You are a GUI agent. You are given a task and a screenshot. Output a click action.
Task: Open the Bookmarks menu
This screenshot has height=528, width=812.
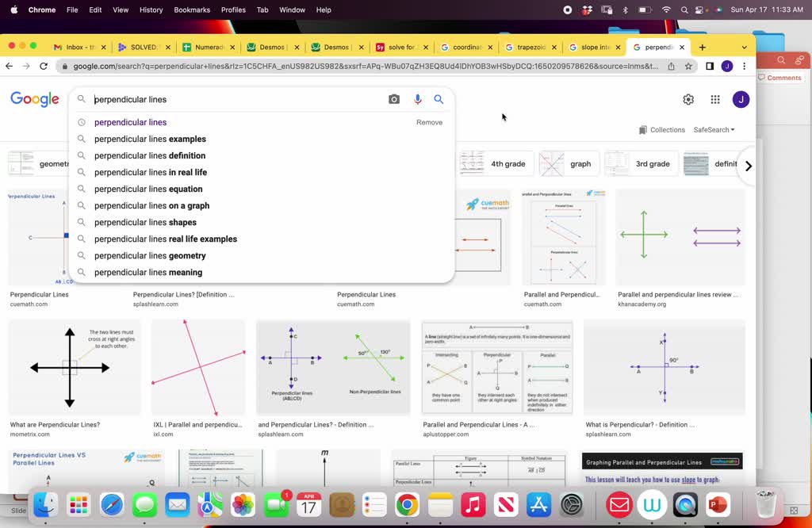[x=193, y=10]
